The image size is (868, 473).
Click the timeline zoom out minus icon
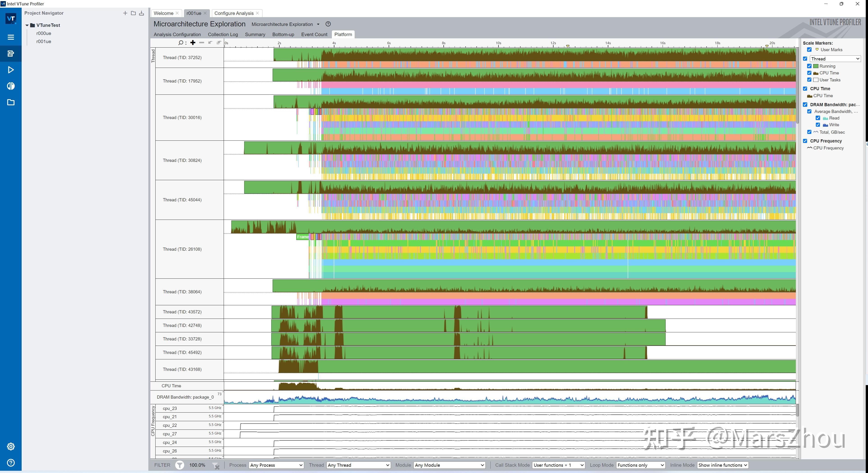pos(202,42)
